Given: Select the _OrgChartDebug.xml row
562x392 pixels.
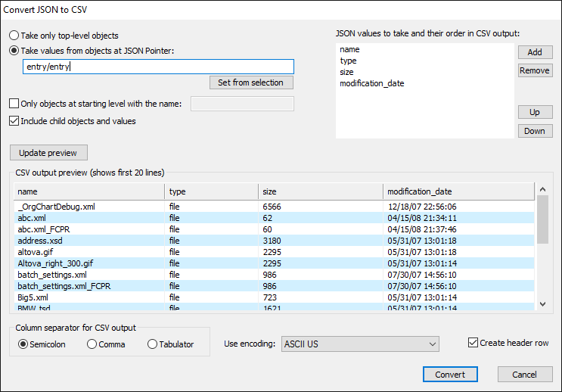Looking at the screenshot, I should point(274,207).
